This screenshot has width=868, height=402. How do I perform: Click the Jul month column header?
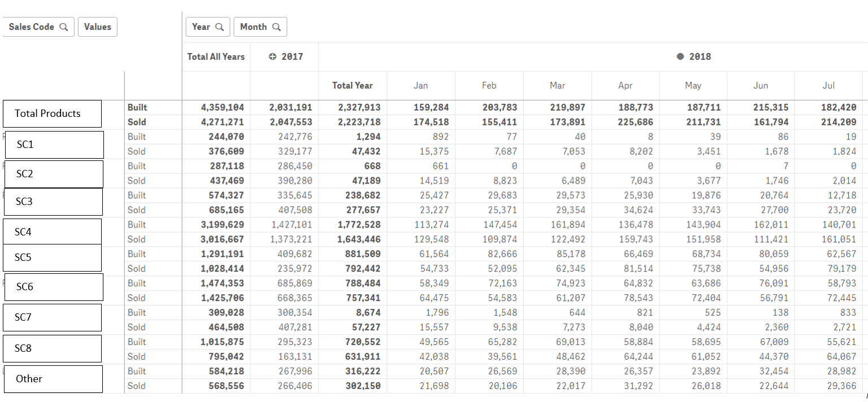pos(828,85)
